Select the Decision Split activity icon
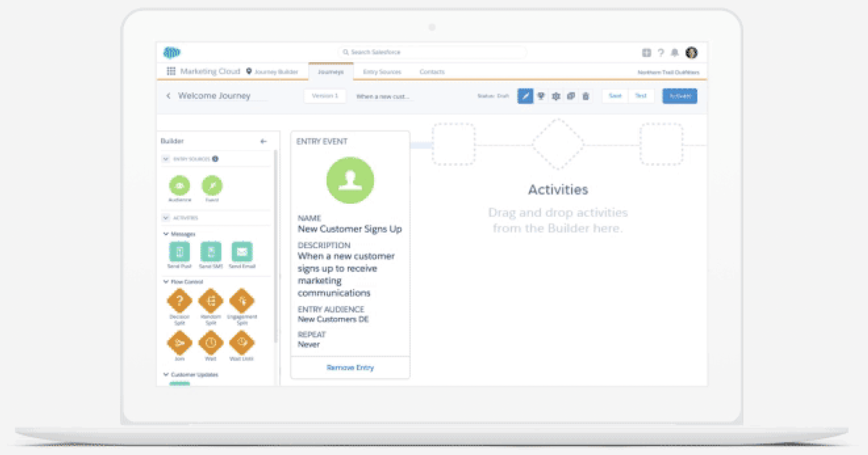 click(179, 300)
